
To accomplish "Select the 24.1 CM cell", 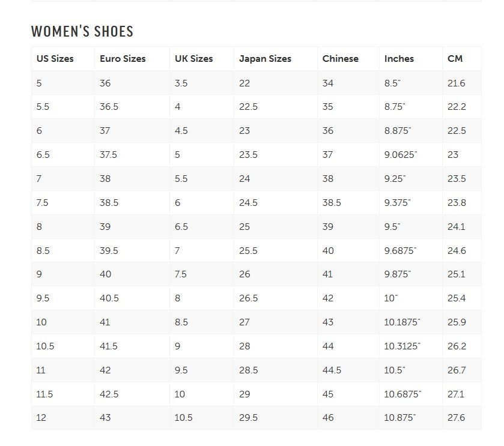I will point(462,226).
